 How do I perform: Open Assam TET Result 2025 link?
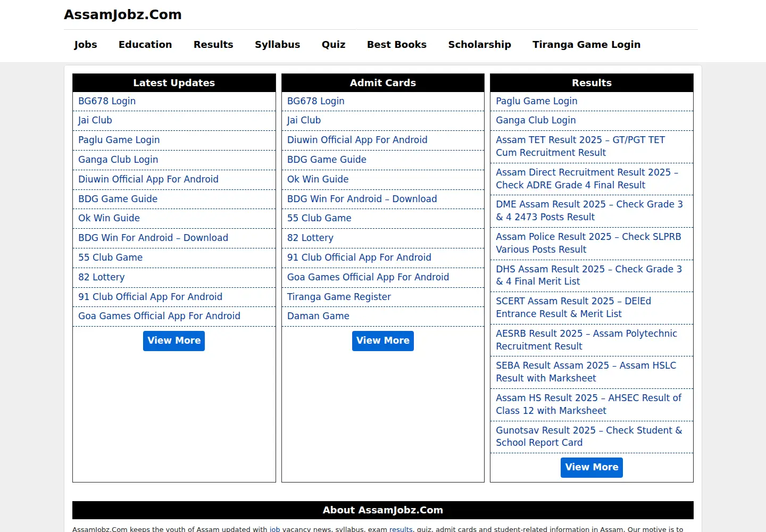580,146
